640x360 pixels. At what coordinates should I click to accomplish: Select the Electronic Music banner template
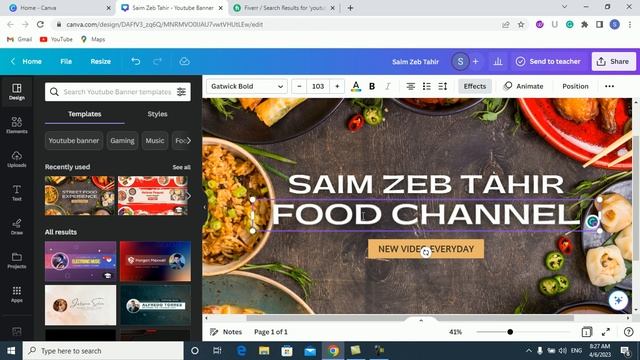point(80,261)
